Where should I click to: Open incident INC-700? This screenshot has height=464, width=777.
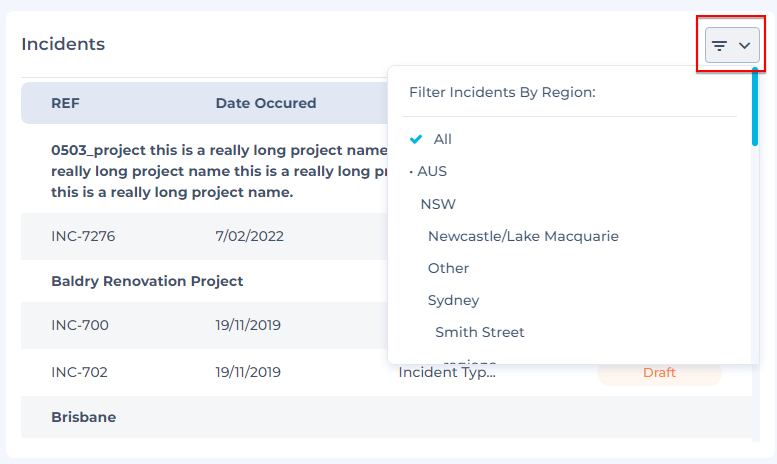coord(80,324)
